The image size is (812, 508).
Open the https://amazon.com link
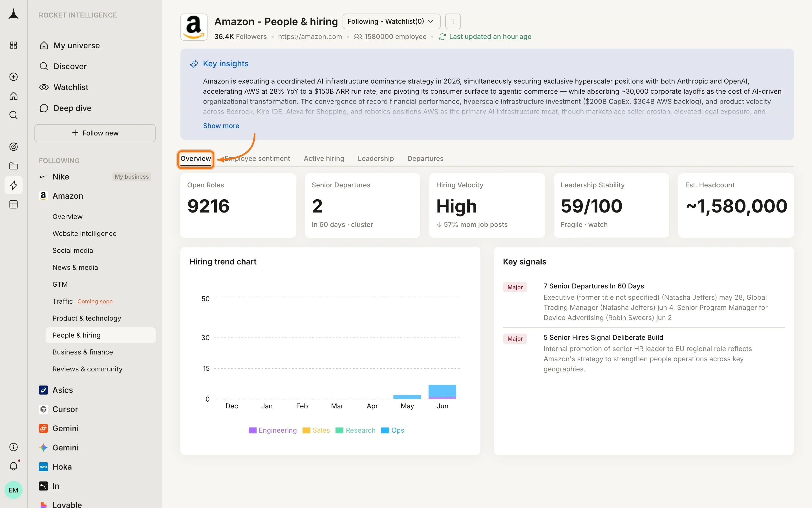point(310,37)
